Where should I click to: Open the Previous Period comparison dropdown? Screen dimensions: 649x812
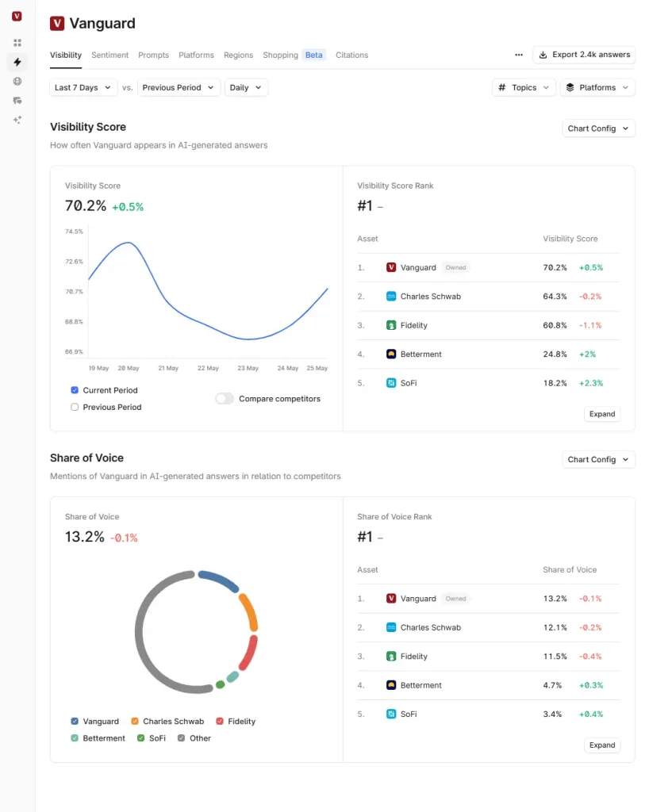coord(179,87)
